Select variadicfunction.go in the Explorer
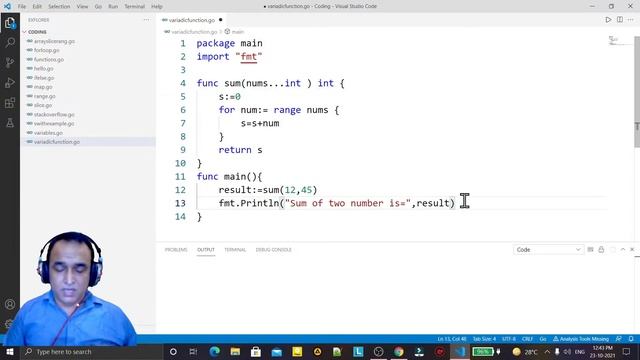The height and width of the screenshot is (360, 640). (57, 142)
